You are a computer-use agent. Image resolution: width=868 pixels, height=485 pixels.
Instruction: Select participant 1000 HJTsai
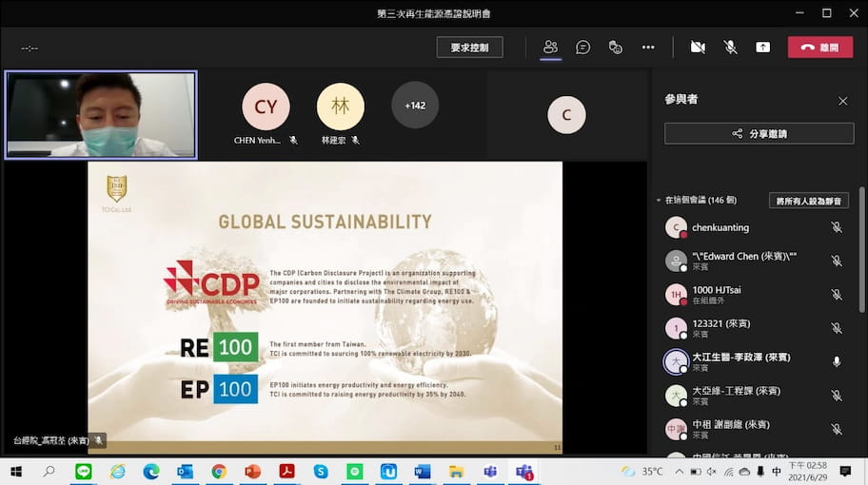pos(756,295)
